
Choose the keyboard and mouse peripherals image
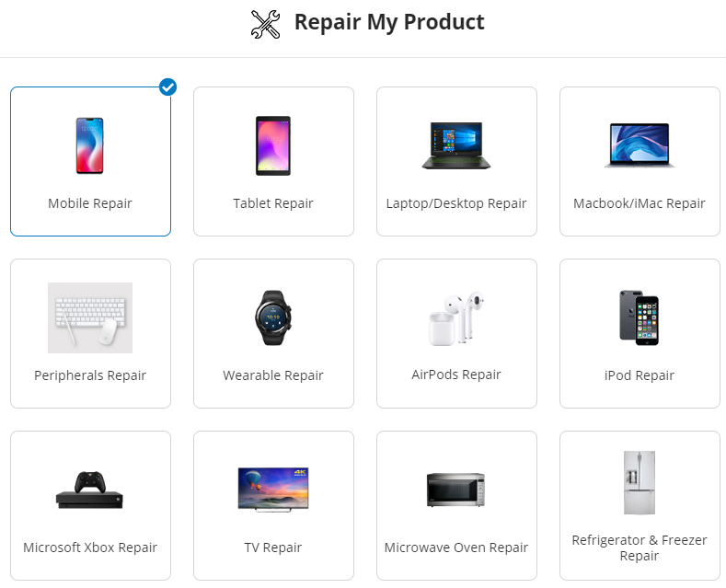[x=90, y=317]
